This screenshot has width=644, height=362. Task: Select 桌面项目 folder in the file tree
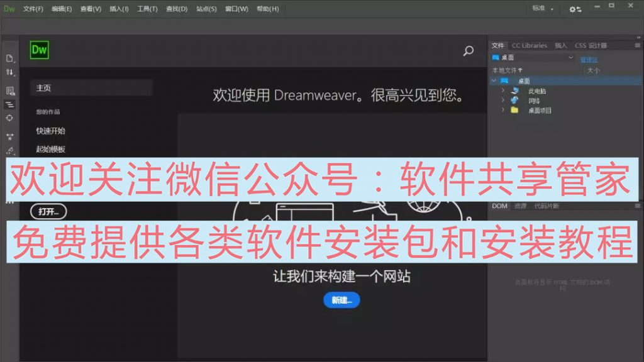(540, 111)
